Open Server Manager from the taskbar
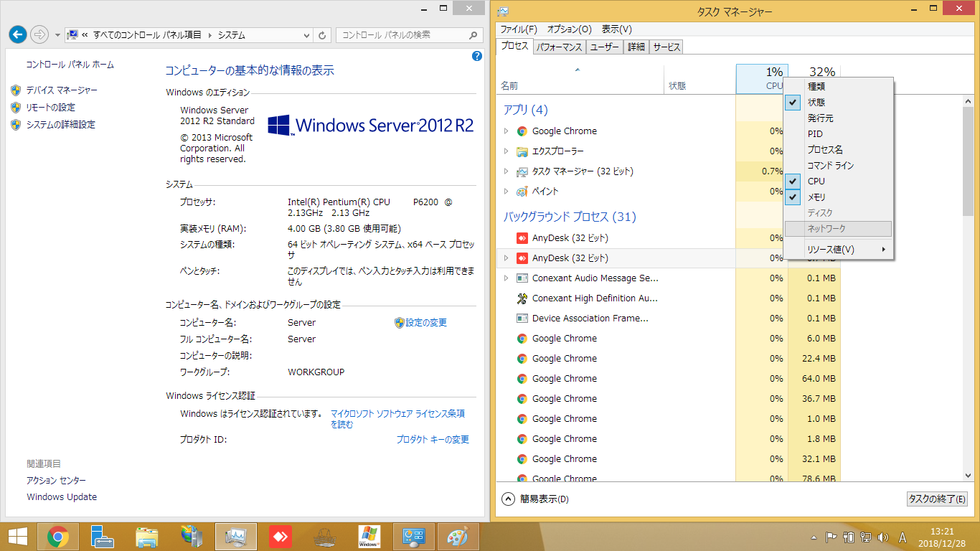This screenshot has width=980, height=551. pyautogui.click(x=103, y=537)
